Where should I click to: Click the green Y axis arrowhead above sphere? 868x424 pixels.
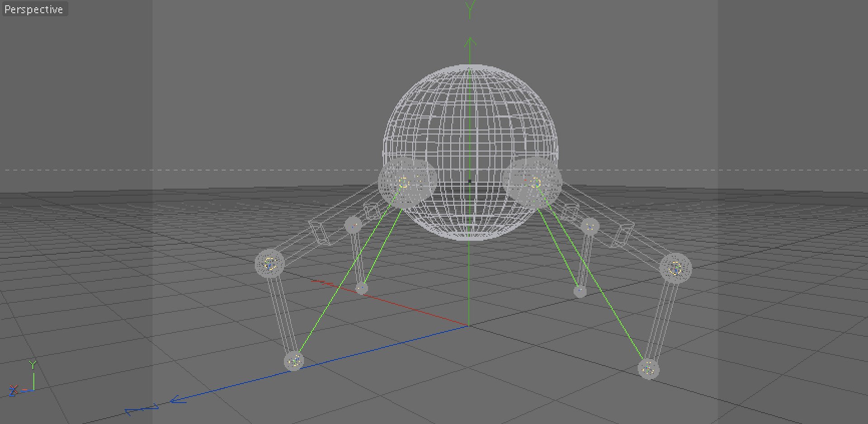pyautogui.click(x=470, y=43)
